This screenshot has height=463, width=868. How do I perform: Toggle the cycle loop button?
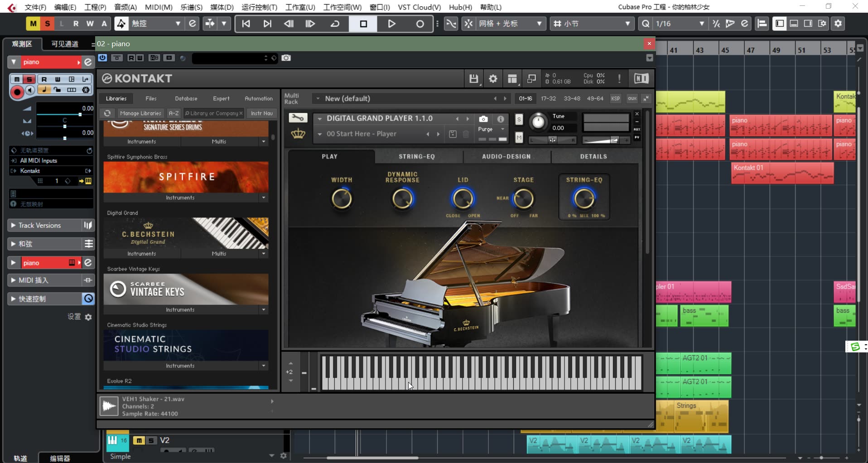point(335,24)
